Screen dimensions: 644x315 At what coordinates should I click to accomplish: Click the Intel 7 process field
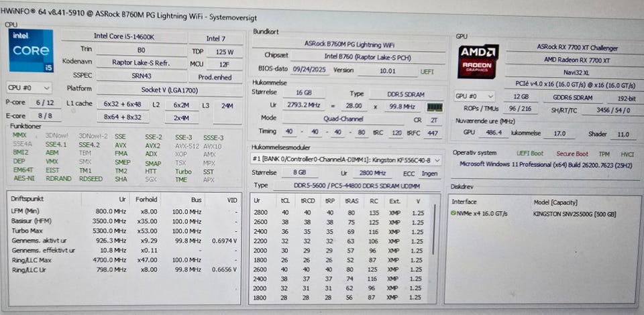coord(215,39)
